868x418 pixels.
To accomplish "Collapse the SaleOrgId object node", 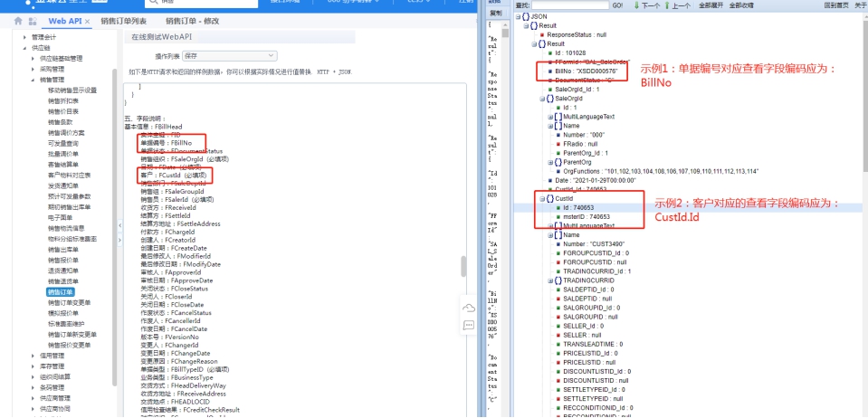I will tap(542, 99).
